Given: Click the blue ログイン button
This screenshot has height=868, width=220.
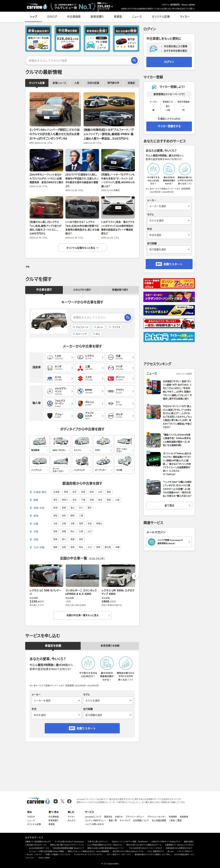Looking at the screenshot, I should click(169, 62).
